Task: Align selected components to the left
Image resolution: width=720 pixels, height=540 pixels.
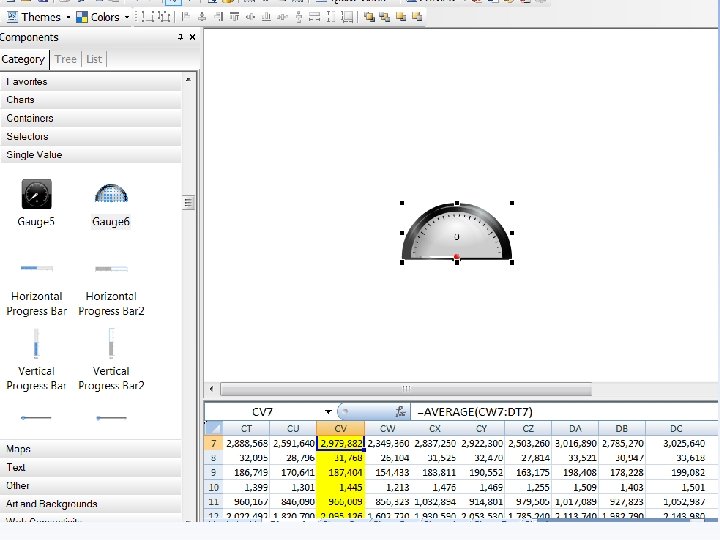Action: click(186, 17)
